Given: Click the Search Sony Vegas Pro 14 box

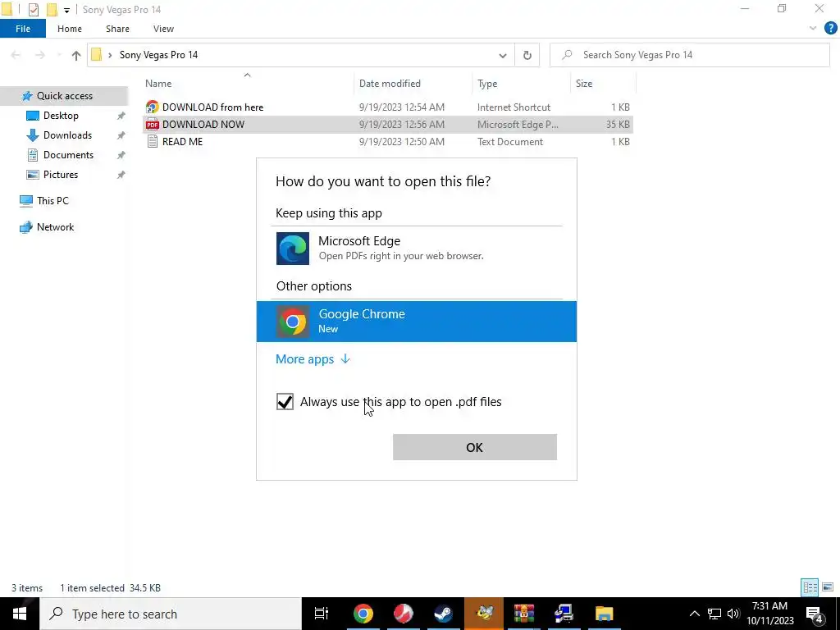Looking at the screenshot, I should (x=690, y=55).
